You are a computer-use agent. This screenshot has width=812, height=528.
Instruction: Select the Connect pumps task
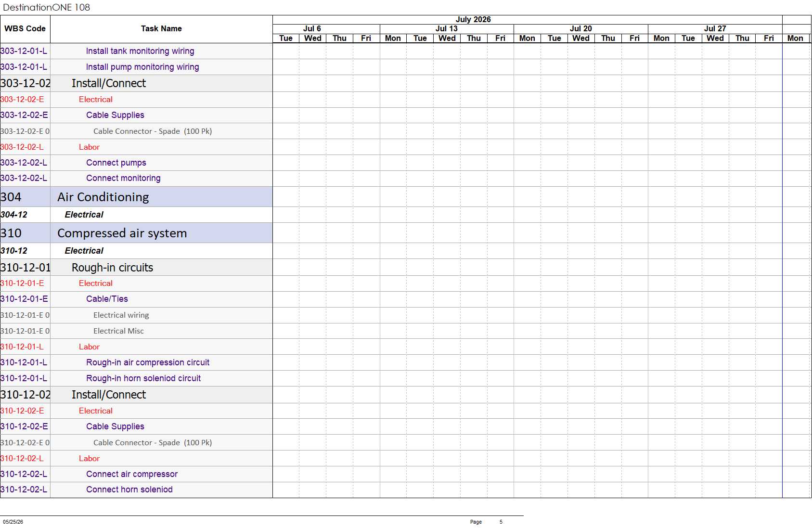click(x=116, y=163)
